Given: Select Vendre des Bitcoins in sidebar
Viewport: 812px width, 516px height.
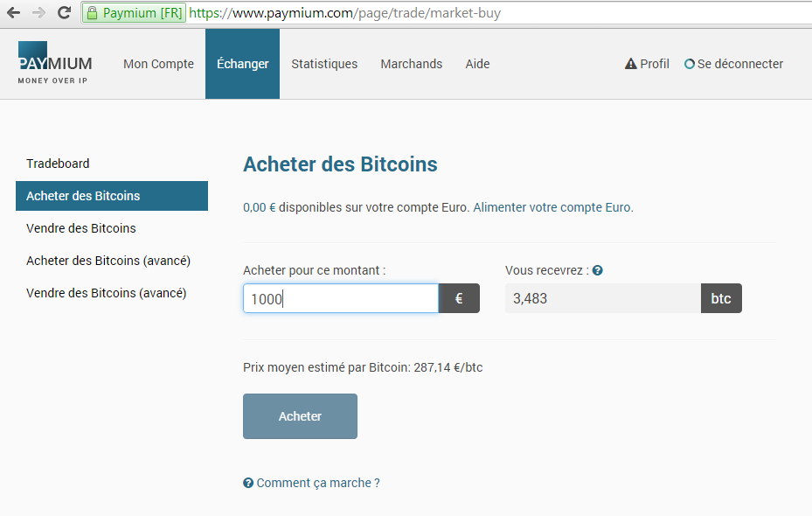Looking at the screenshot, I should pos(81,228).
